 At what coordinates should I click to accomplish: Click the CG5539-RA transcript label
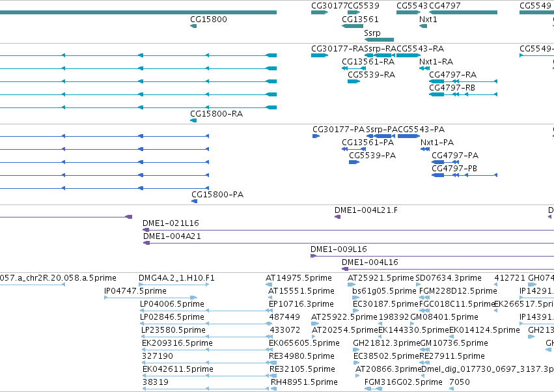tap(371, 75)
